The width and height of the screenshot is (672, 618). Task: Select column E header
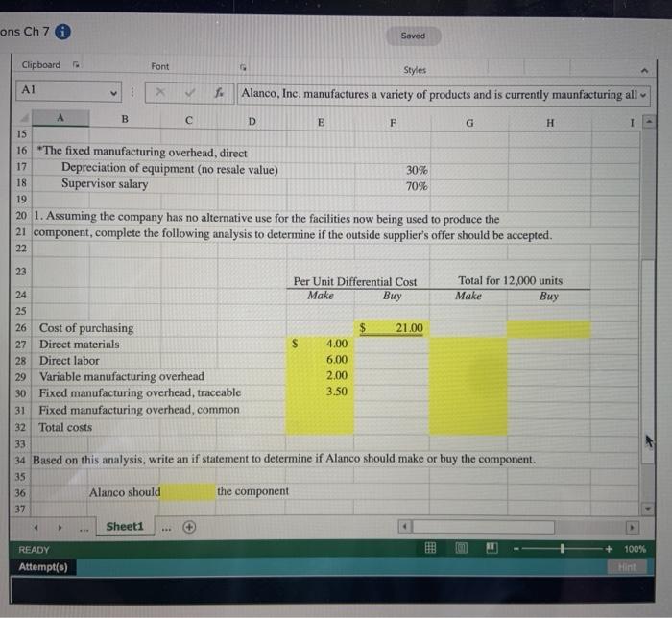click(x=321, y=123)
